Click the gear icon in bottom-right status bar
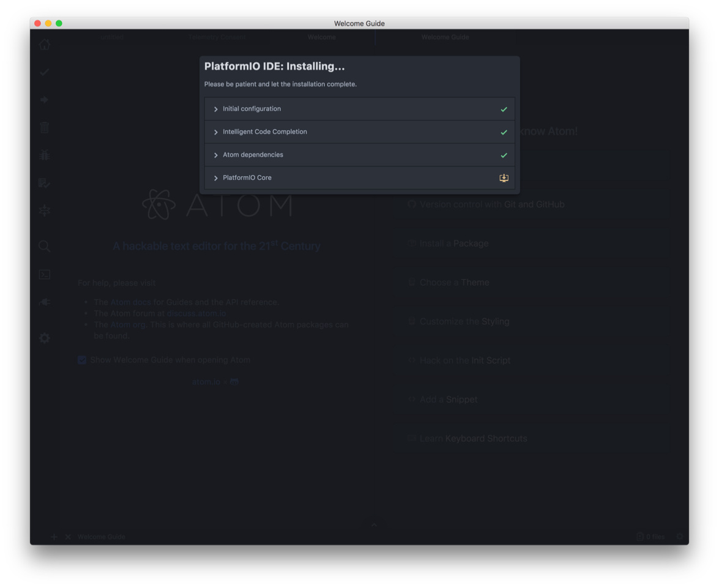 pyautogui.click(x=680, y=536)
